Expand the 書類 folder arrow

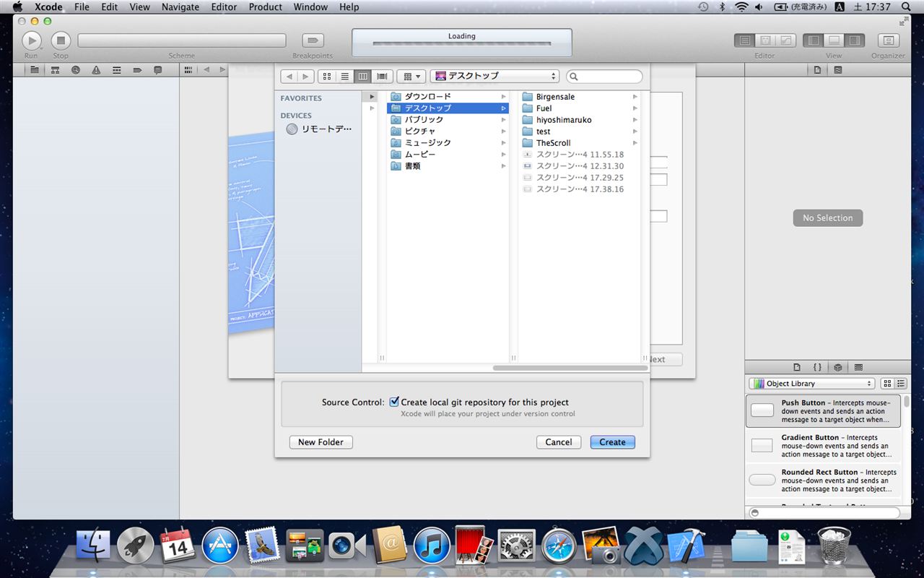point(504,165)
